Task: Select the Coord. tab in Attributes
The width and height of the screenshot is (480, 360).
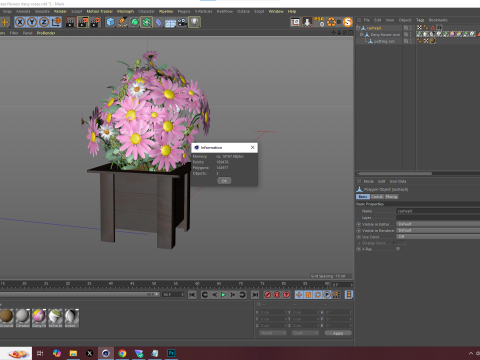Action: [377, 197]
